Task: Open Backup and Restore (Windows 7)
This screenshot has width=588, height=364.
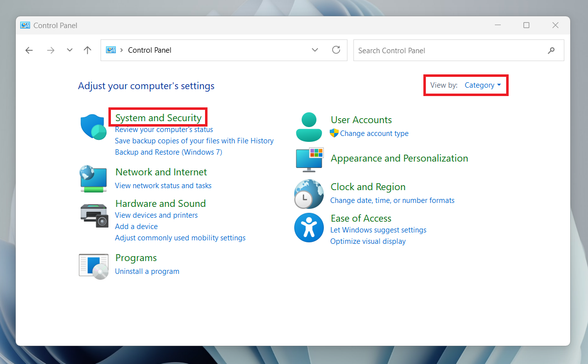Action: tap(169, 152)
